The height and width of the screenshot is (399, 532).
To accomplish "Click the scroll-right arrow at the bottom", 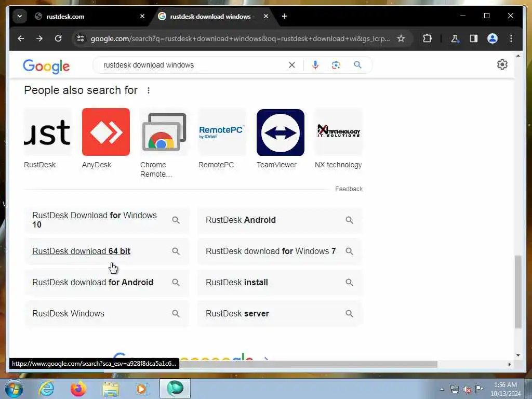I will pyautogui.click(x=509, y=364).
